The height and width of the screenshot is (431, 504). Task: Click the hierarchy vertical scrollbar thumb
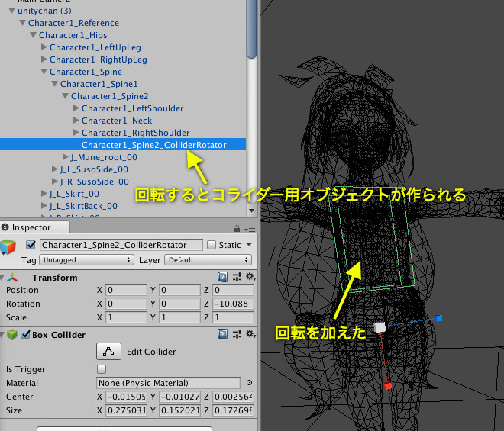pos(252,29)
